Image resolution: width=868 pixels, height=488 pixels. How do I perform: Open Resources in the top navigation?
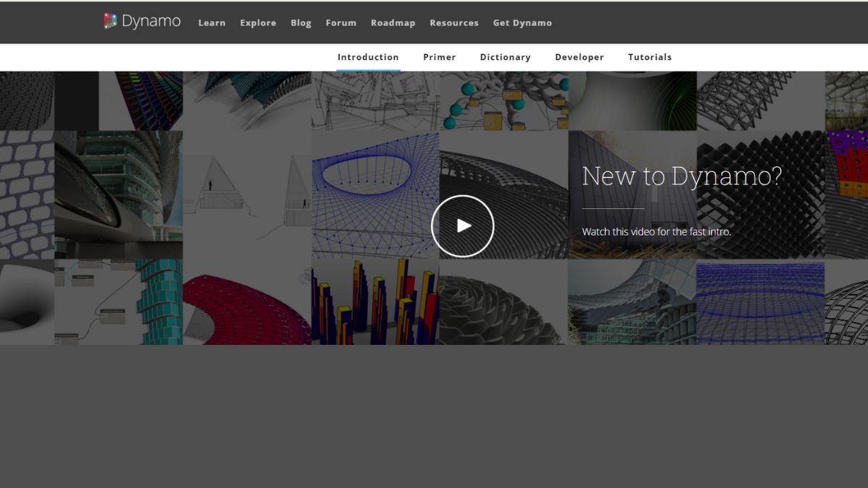(x=454, y=23)
